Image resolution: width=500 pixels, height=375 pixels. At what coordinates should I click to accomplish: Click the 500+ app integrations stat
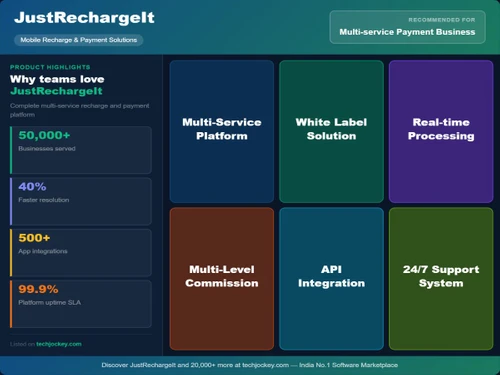tap(81, 253)
